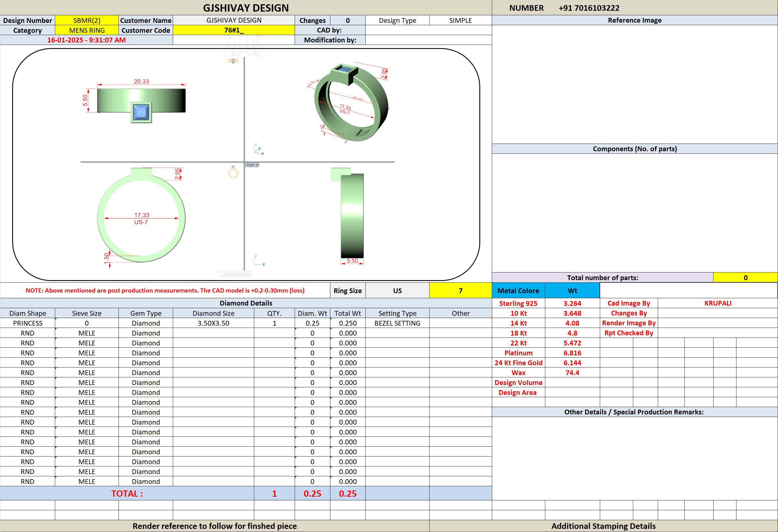778x532 pixels.
Task: Click Render reference to follow footer text
Action: (x=215, y=526)
